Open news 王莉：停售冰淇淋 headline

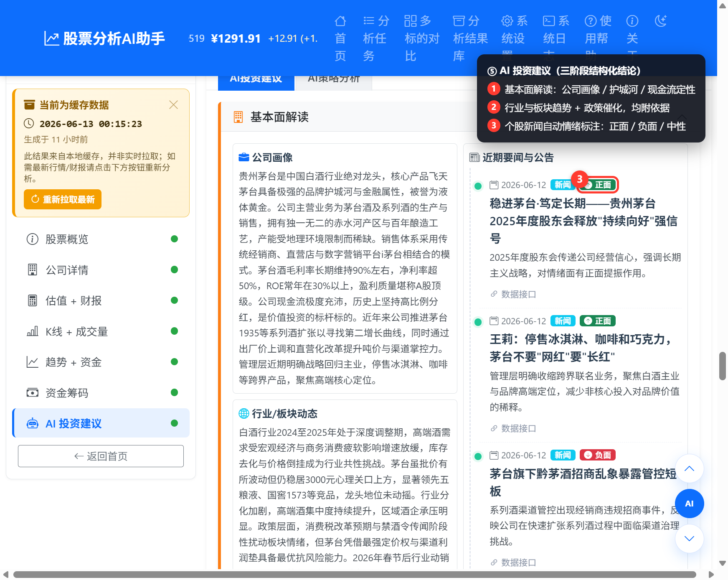581,348
